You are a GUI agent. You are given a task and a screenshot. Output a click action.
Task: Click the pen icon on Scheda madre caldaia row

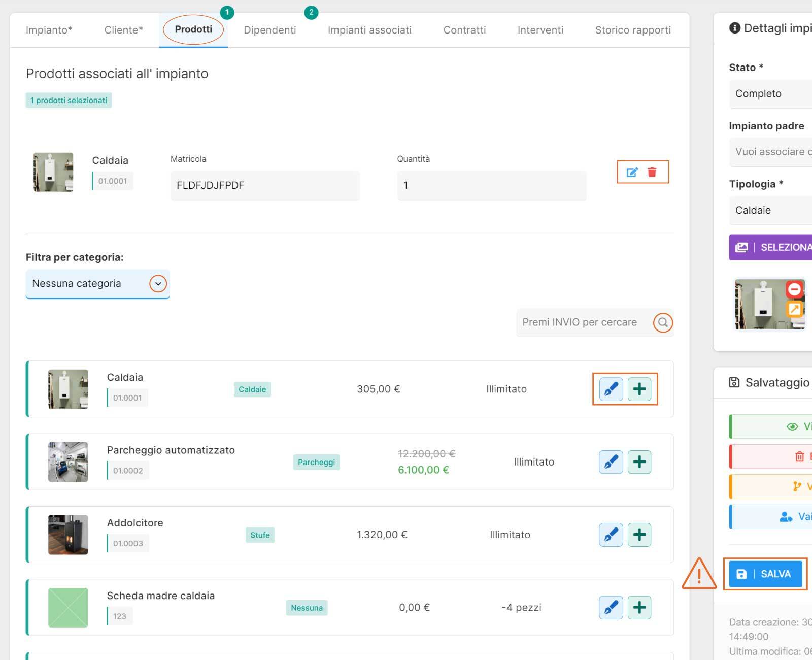click(611, 608)
